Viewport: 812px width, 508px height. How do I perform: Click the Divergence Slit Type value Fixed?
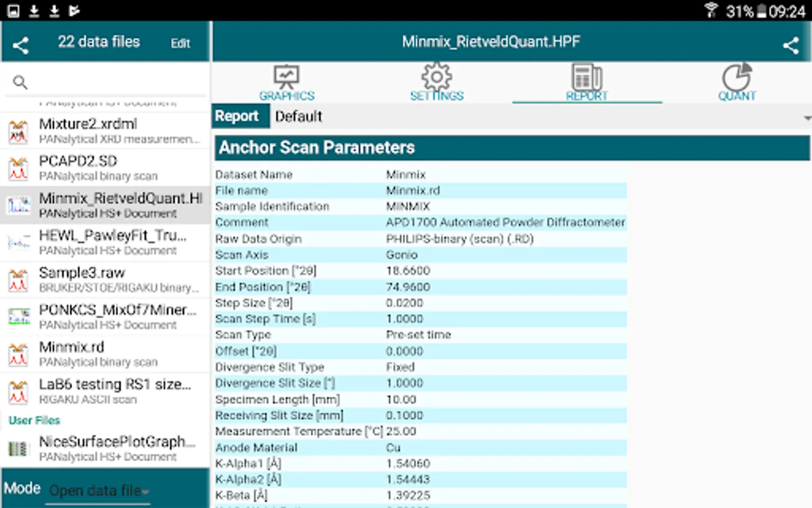pos(400,367)
